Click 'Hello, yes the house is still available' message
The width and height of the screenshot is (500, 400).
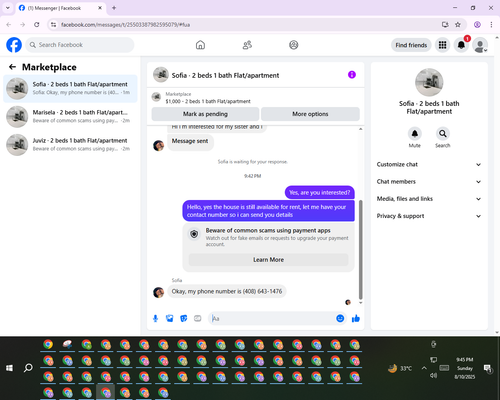(x=268, y=211)
